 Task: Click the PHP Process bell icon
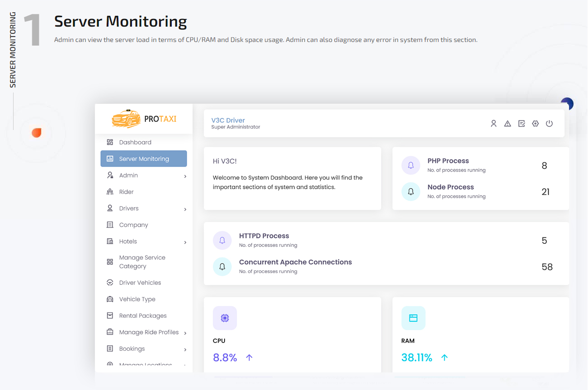(x=411, y=166)
